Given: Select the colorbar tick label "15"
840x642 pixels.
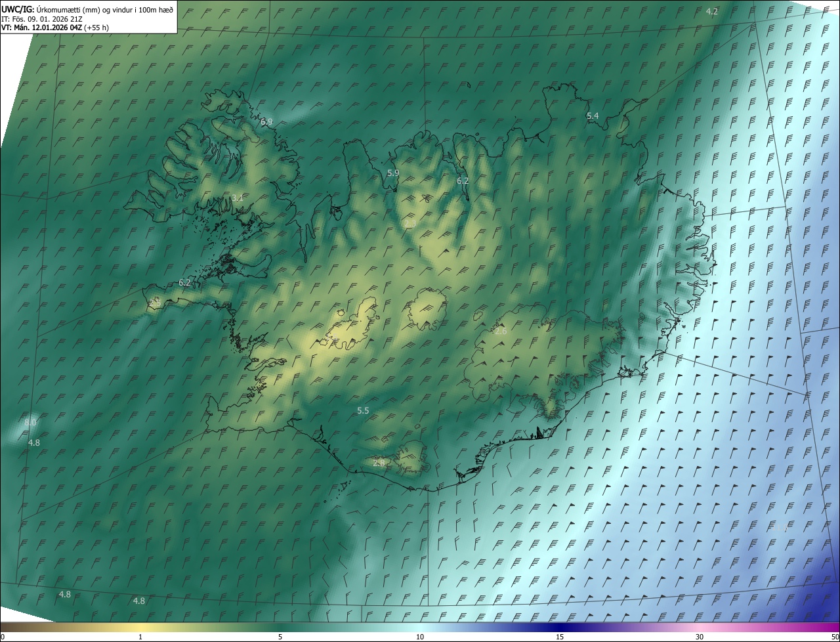Looking at the screenshot, I should click(560, 637).
